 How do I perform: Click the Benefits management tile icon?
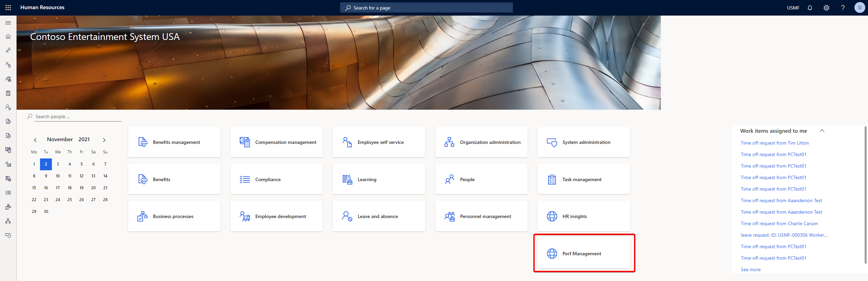pos(143,142)
